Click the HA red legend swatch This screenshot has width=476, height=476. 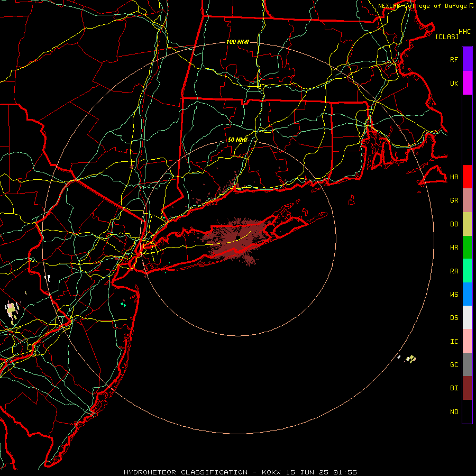[467, 177]
